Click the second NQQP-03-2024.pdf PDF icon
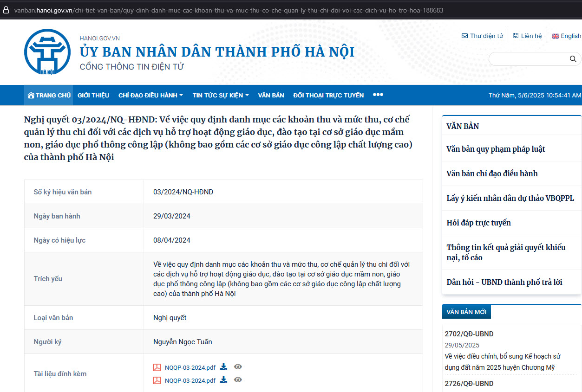The height and width of the screenshot is (392, 582). point(157,380)
